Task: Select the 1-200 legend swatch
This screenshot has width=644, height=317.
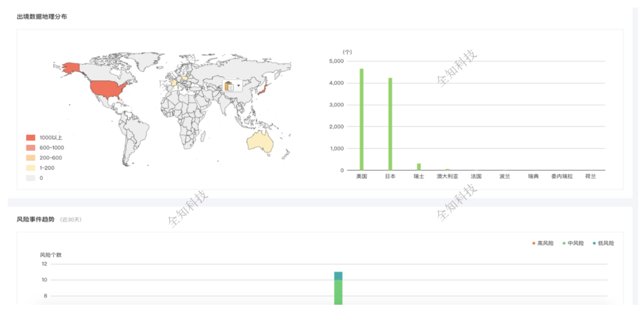Action: tap(30, 168)
